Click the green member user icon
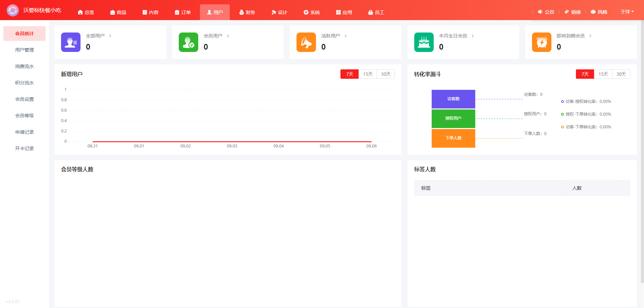The width and height of the screenshot is (644, 308). click(x=189, y=42)
